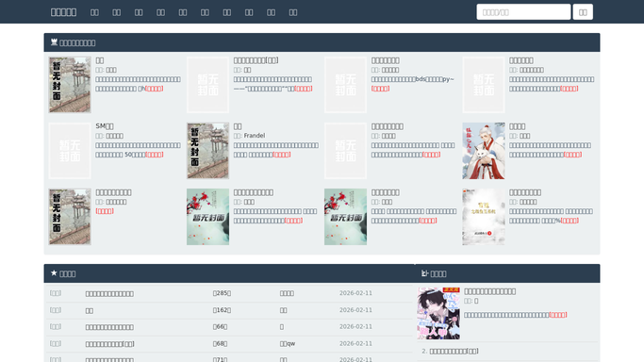Click the bar chart icon in ranking header
Image resolution: width=644 pixels, height=362 pixels.
(x=424, y=273)
